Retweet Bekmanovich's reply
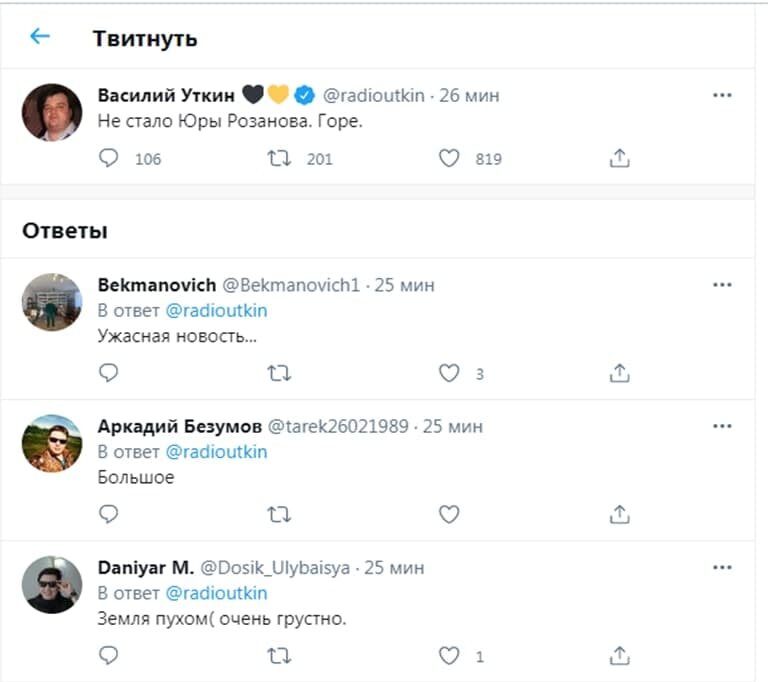 click(x=279, y=373)
